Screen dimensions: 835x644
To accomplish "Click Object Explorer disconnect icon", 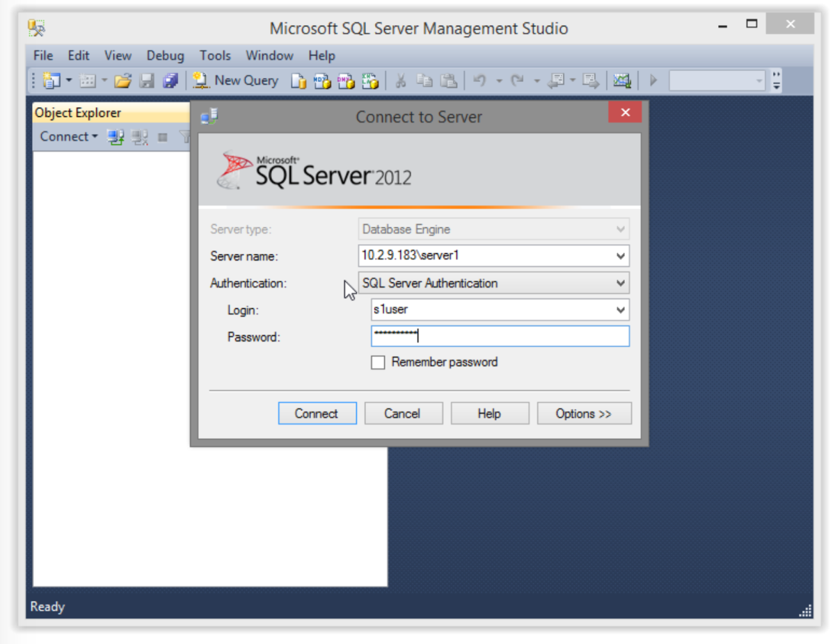I will pos(140,137).
